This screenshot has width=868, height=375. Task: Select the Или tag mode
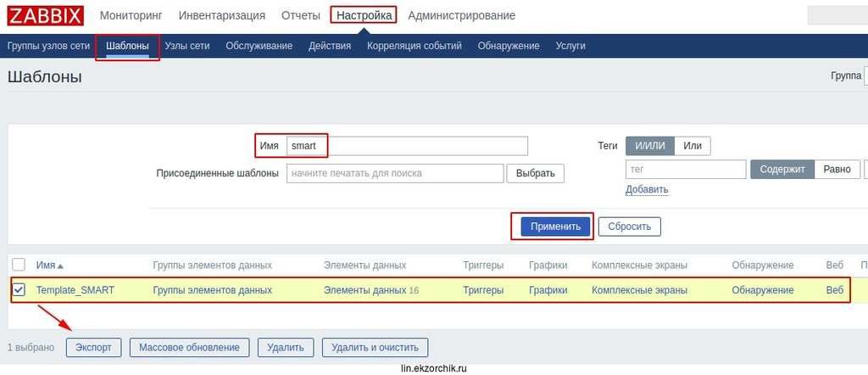pos(693,146)
